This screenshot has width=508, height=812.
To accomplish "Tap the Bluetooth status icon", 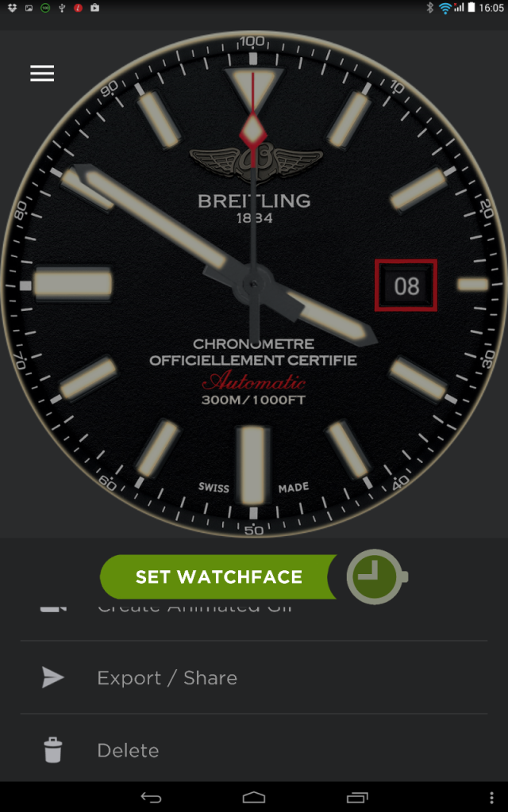I will pos(429,8).
